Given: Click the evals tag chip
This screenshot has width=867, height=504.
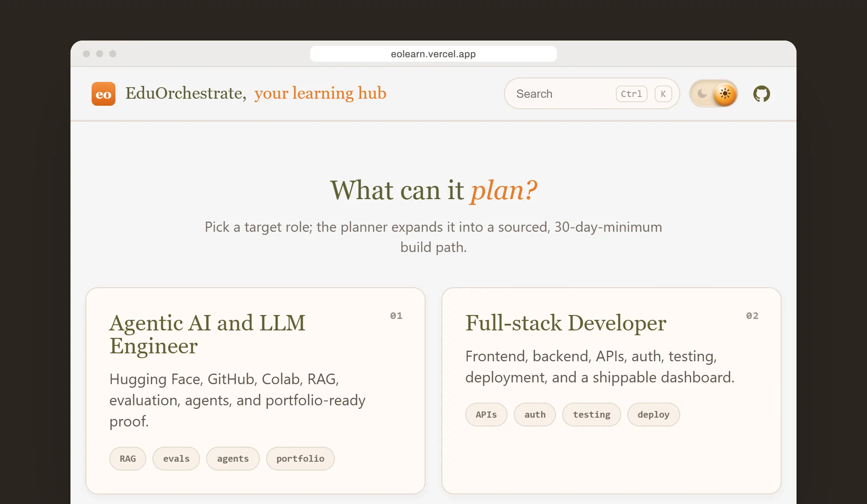Looking at the screenshot, I should 176,459.
